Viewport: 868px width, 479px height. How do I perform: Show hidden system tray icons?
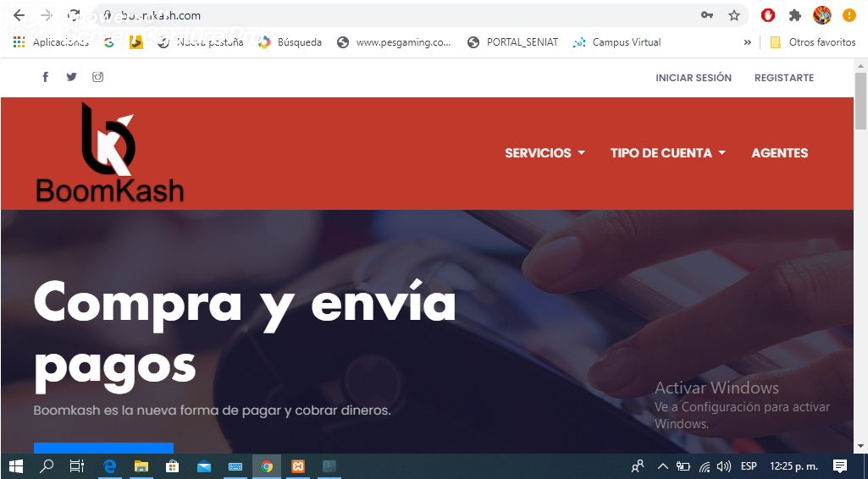tap(662, 466)
